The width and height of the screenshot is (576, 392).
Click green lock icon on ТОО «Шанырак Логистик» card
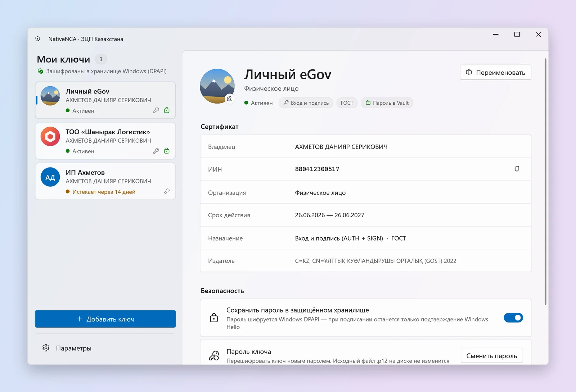pos(167,151)
